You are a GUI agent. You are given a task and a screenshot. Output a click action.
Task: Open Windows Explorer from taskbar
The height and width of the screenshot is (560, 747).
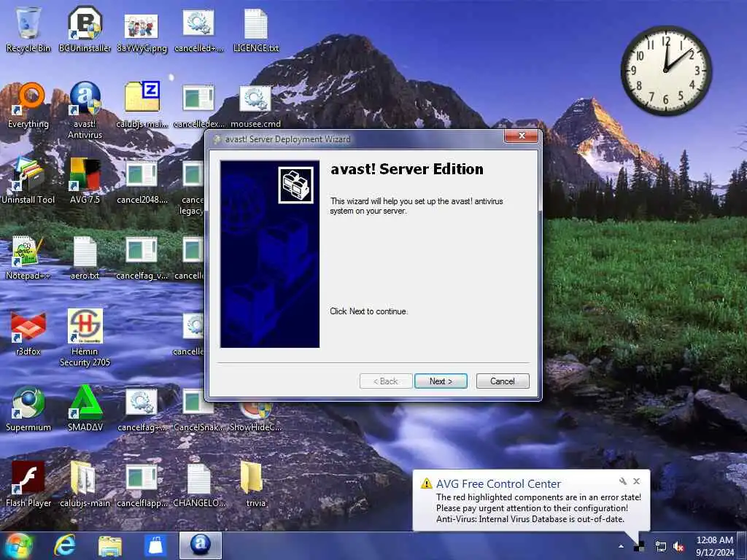coord(110,545)
